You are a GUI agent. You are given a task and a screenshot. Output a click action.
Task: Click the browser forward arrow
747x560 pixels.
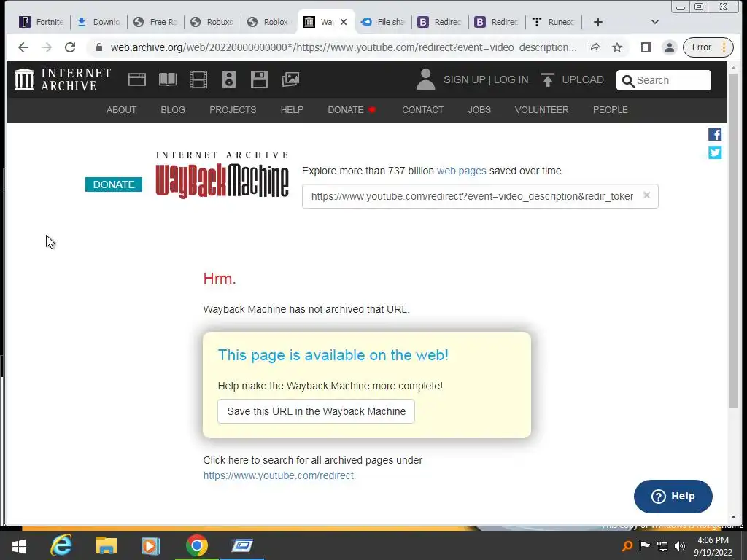(x=46, y=47)
